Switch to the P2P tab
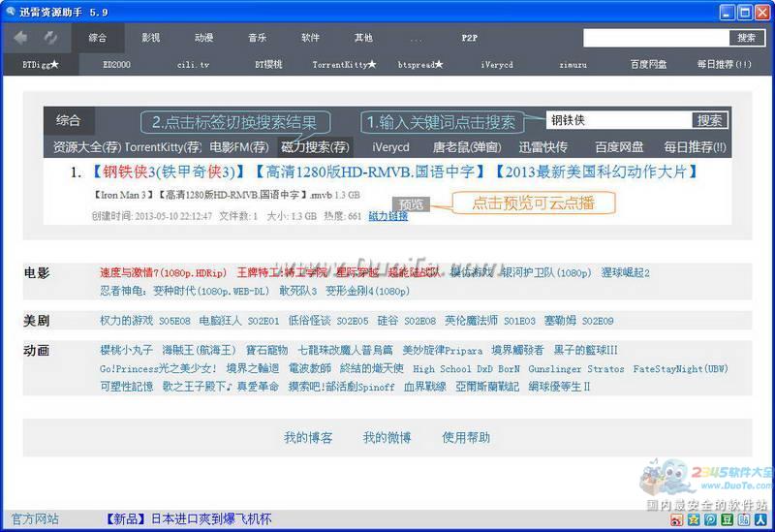The height and width of the screenshot is (532, 775). tap(470, 38)
